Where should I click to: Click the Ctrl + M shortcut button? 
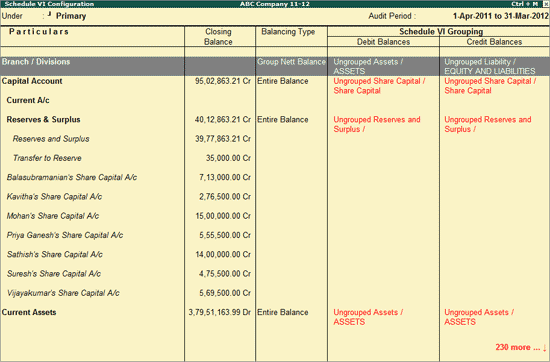pyautogui.click(x=524, y=4)
